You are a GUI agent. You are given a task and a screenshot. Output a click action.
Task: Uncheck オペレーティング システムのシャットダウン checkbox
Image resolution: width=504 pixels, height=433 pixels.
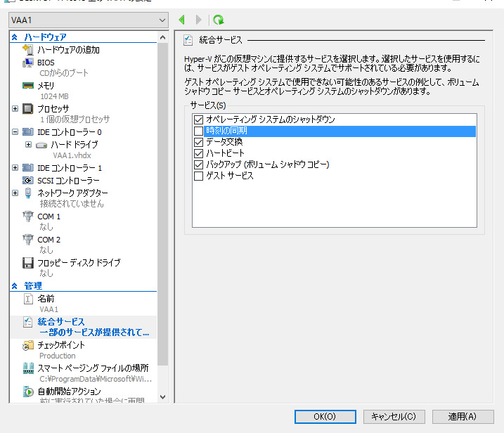[x=199, y=119]
